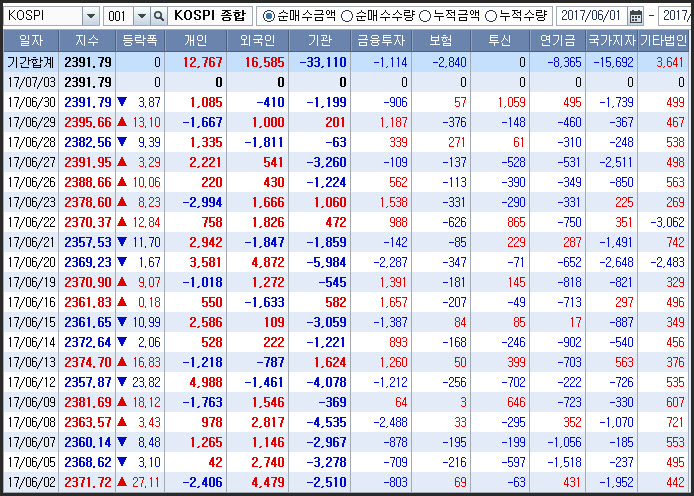Click the 기간합계 기관 total -33,110
The image size is (694, 496).
tap(323, 62)
